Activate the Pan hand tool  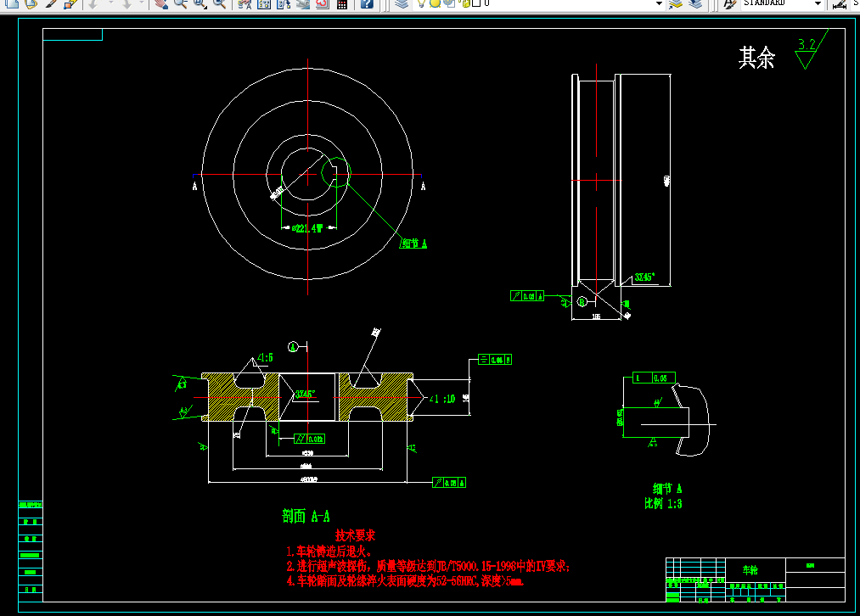tap(160, 3)
